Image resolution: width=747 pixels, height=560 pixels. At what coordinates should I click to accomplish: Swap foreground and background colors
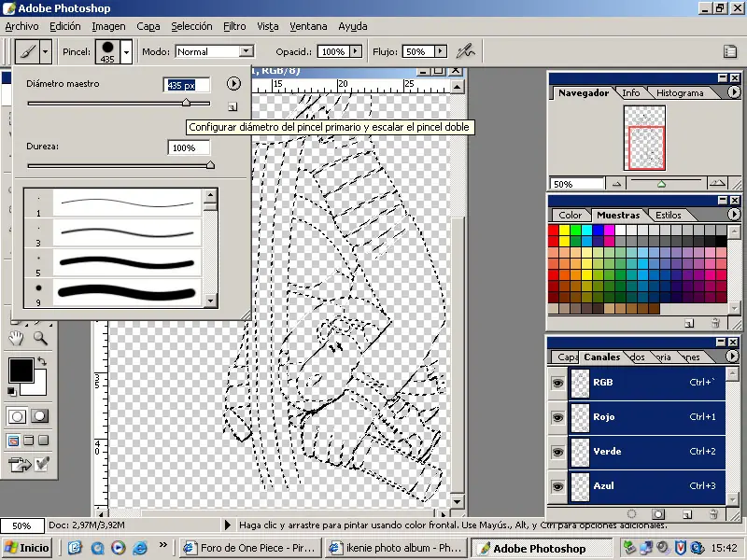(41, 361)
